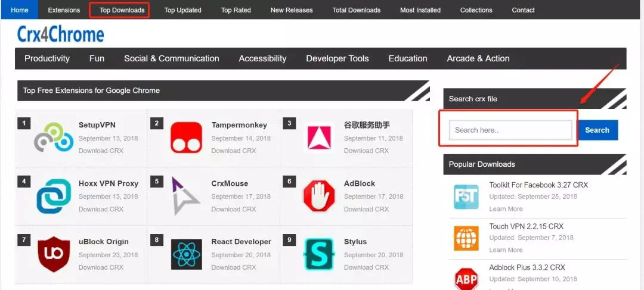The width and height of the screenshot is (644, 290).
Task: Click Download CRX under uBlock Origin
Action: (x=101, y=267)
